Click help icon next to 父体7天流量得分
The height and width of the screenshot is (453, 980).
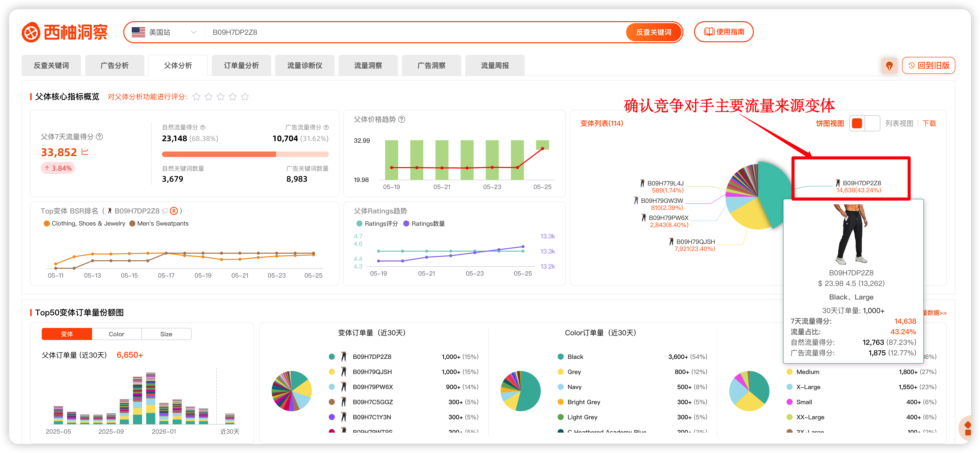click(99, 136)
